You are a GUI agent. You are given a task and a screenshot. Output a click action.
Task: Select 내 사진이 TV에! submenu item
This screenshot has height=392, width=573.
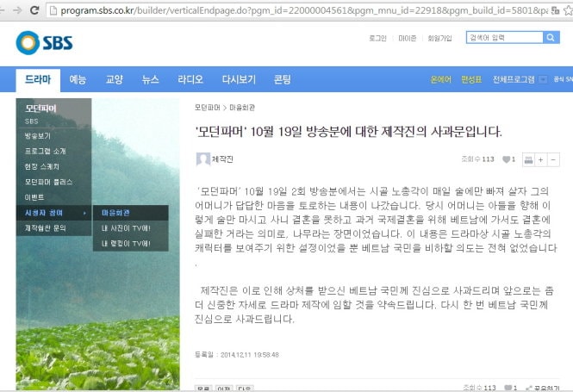(x=126, y=228)
